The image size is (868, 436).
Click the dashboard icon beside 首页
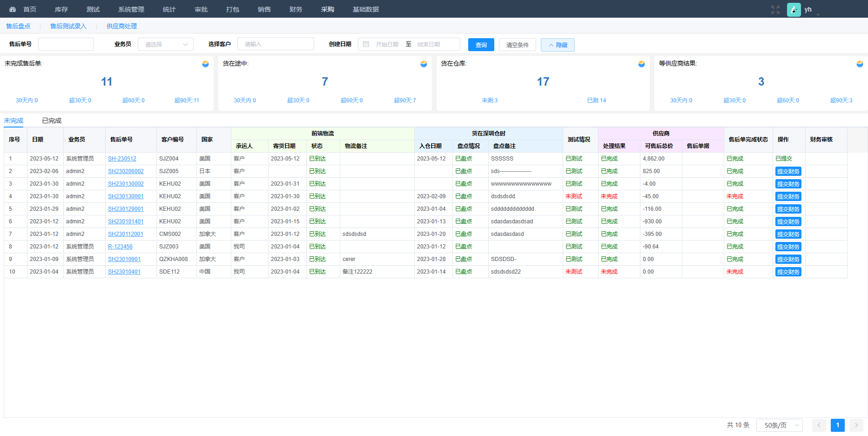[13, 9]
